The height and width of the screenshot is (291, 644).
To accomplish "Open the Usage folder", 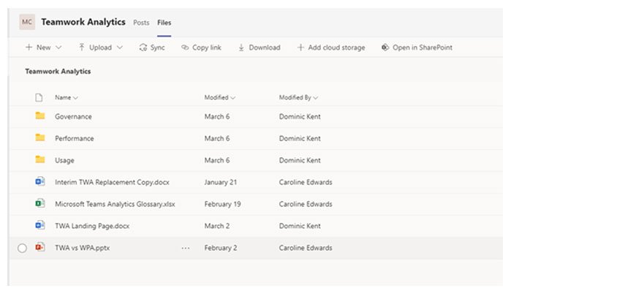I will click(x=64, y=160).
